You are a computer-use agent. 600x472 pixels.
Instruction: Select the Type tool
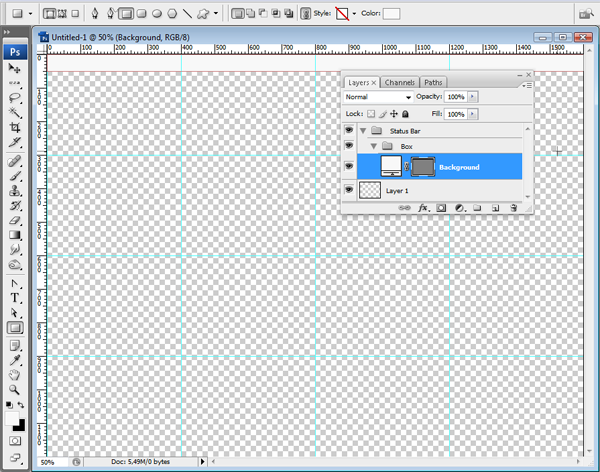(x=15, y=298)
